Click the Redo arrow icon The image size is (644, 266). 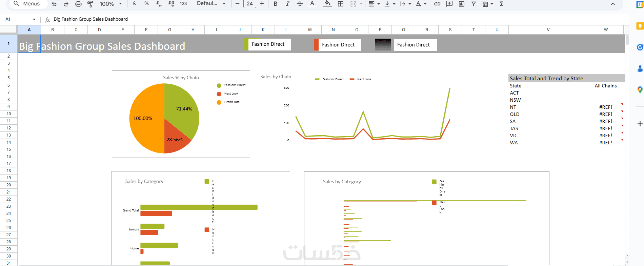tap(66, 4)
